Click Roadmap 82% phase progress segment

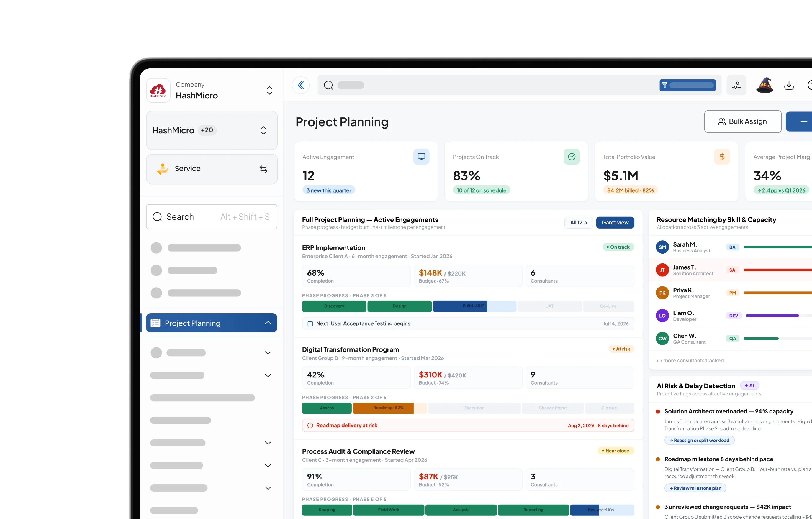coord(390,408)
